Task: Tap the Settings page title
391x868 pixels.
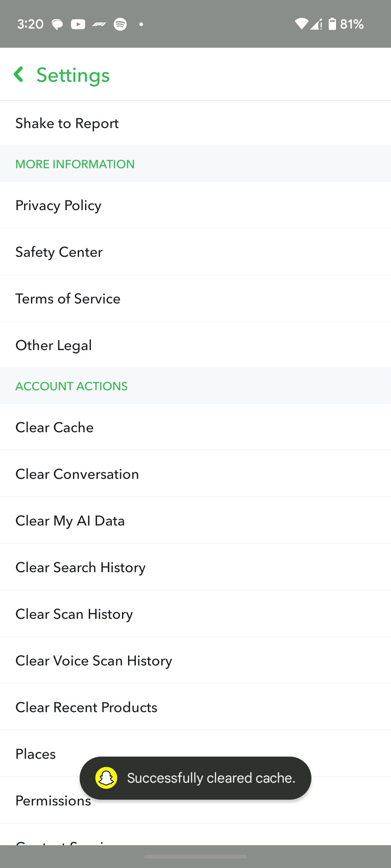Action: (x=73, y=75)
